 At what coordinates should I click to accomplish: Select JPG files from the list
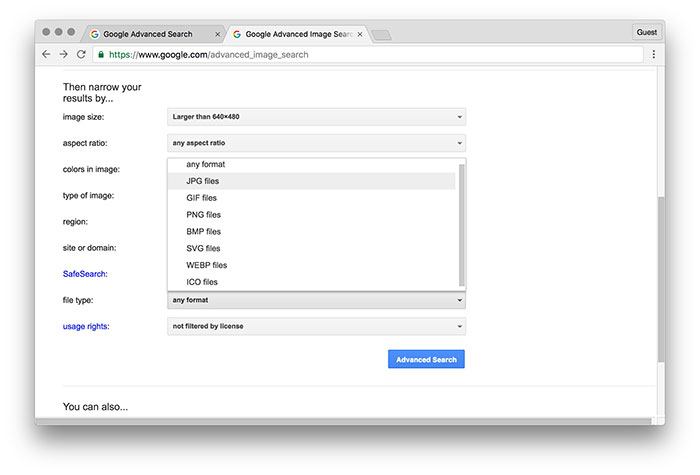[203, 181]
